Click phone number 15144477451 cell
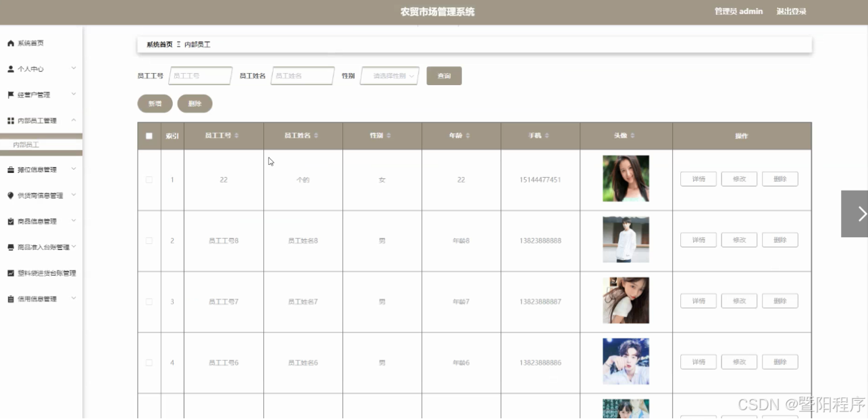The image size is (868, 419). click(540, 180)
